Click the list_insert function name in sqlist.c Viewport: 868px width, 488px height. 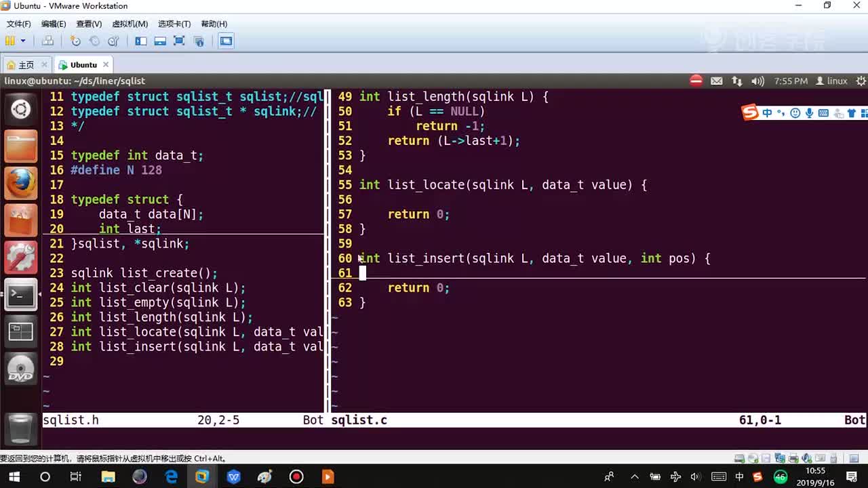426,258
